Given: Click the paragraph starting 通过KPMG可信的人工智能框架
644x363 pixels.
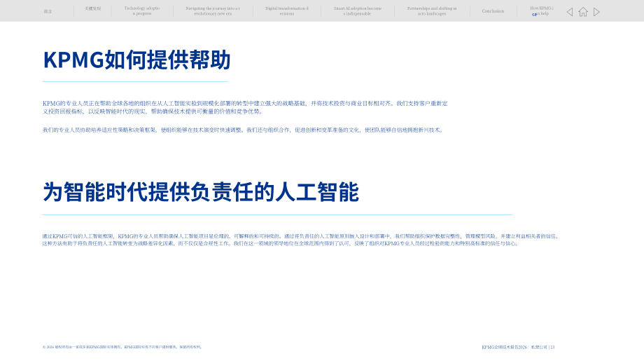Looking at the screenshot, I should (300, 240).
